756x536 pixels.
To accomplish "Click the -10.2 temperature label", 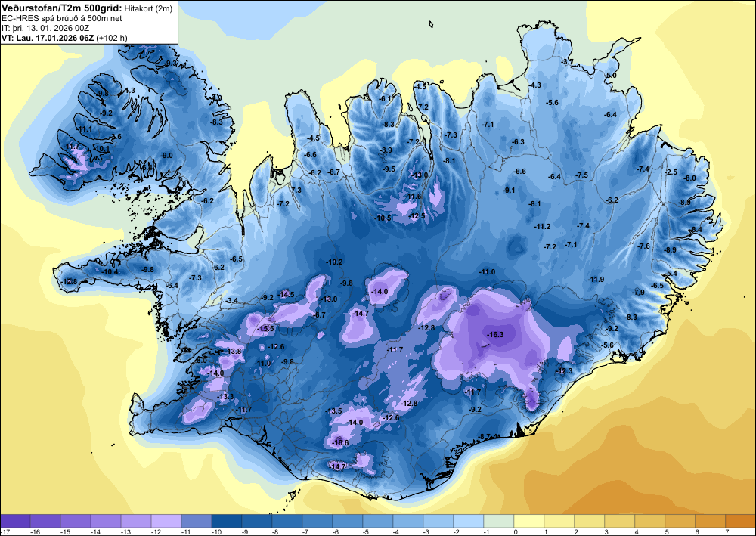I will tap(334, 262).
